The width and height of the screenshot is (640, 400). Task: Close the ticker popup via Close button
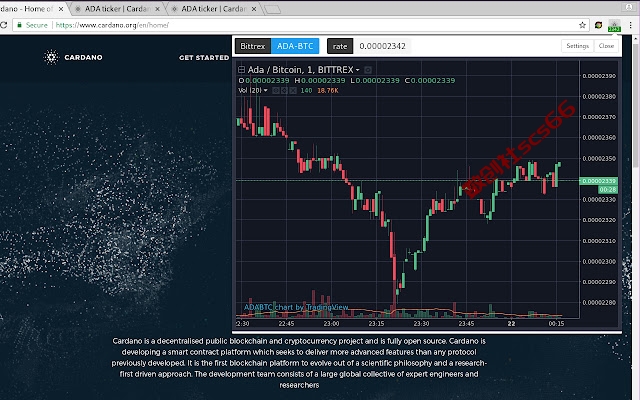coord(606,46)
